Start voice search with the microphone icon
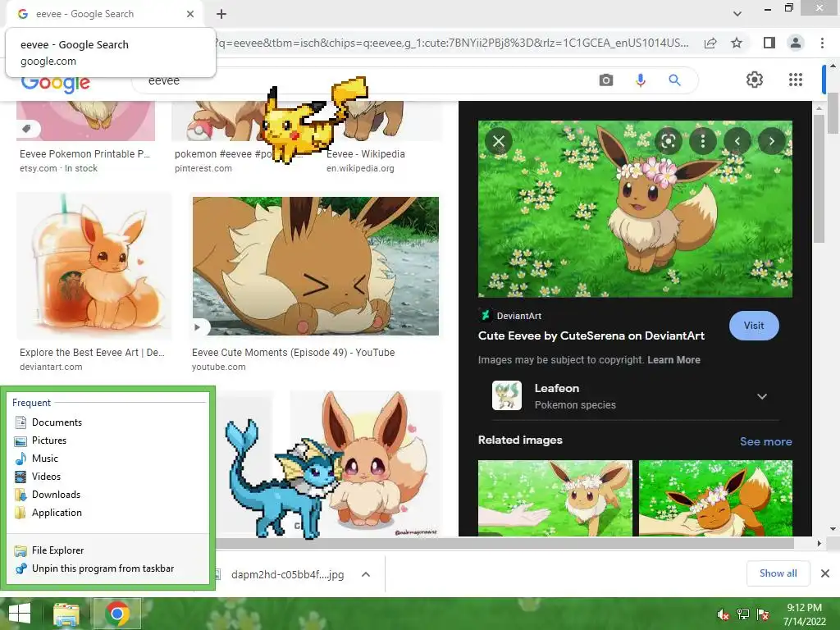840x630 pixels. [640, 80]
